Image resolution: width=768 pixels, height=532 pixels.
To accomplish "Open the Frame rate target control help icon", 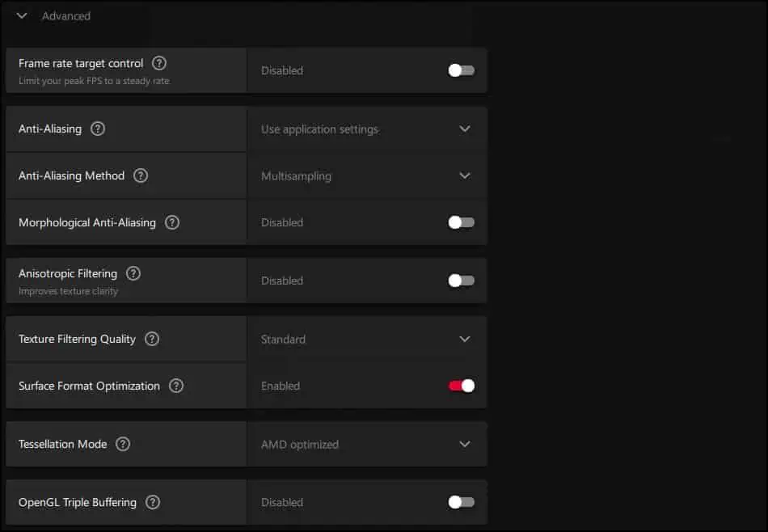I will click(158, 63).
